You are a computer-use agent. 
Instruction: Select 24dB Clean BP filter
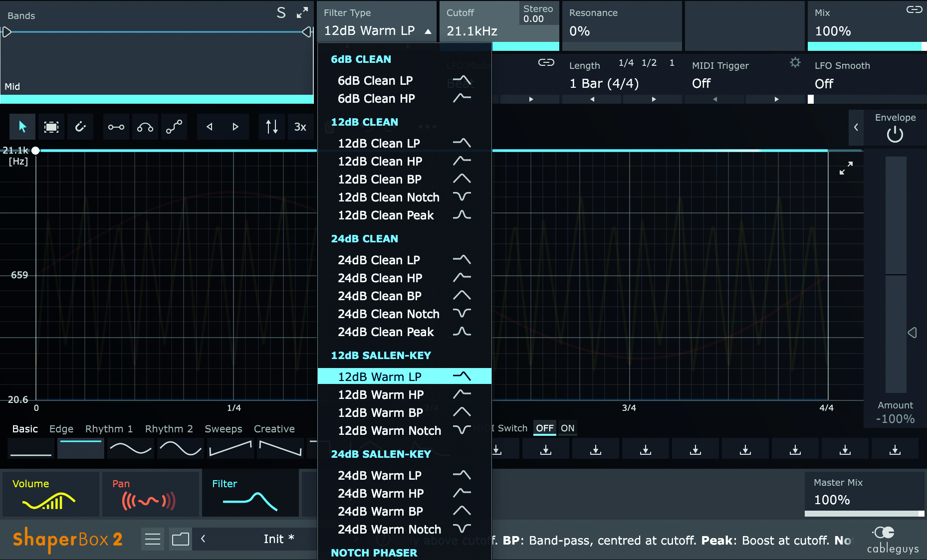pos(405,296)
